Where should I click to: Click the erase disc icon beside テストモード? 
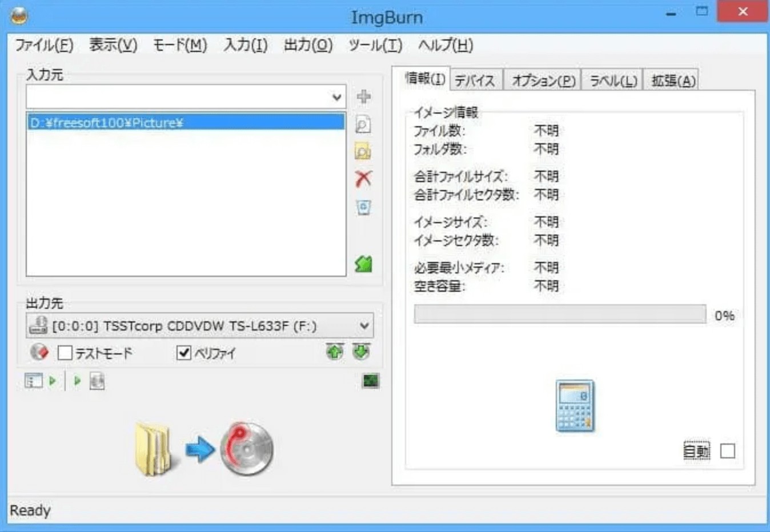point(39,352)
